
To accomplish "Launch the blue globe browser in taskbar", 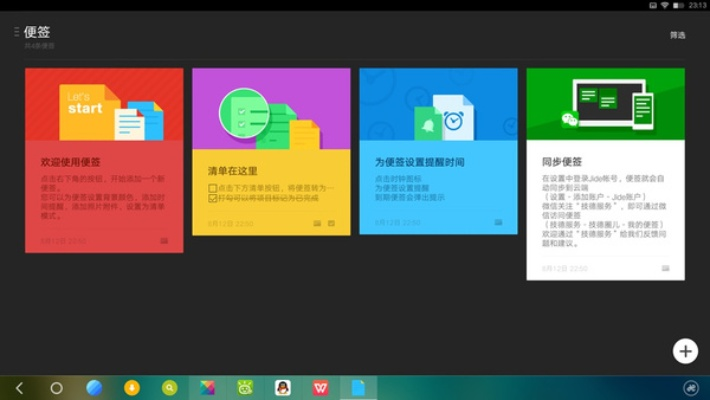I will click(94, 388).
